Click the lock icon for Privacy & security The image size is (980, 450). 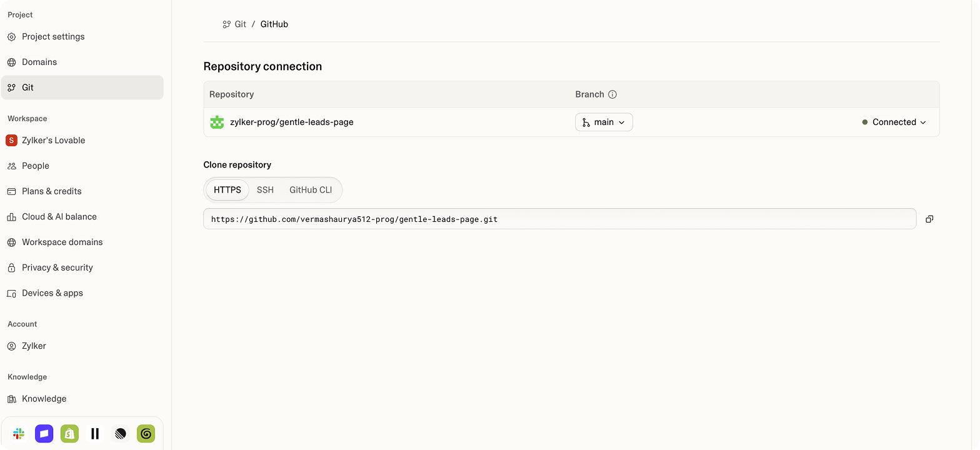pos(11,267)
